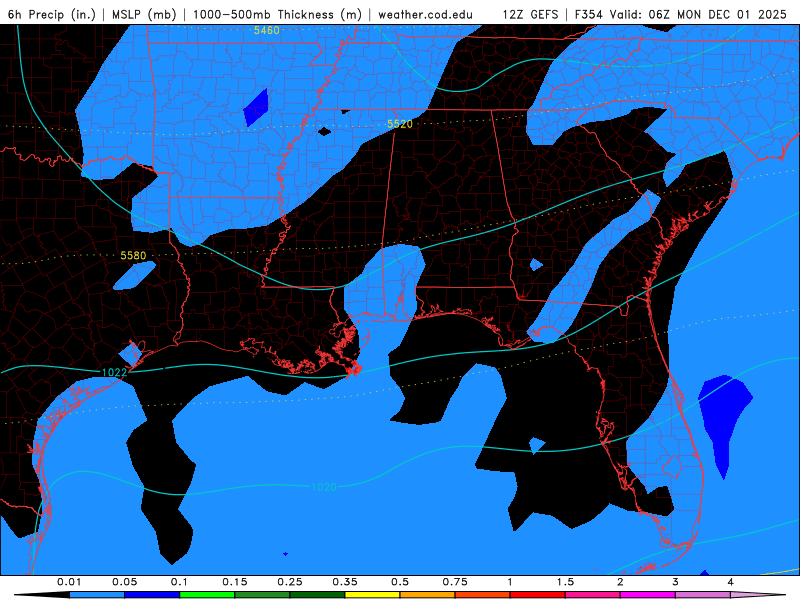Click the orange 0.5–0.75 legend swatch
The image size is (800, 600).
[428, 595]
